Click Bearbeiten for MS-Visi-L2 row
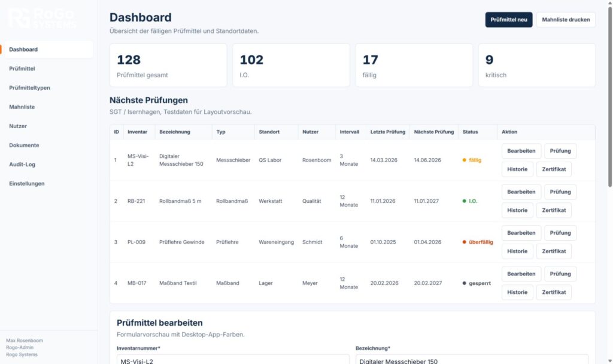 coord(521,151)
